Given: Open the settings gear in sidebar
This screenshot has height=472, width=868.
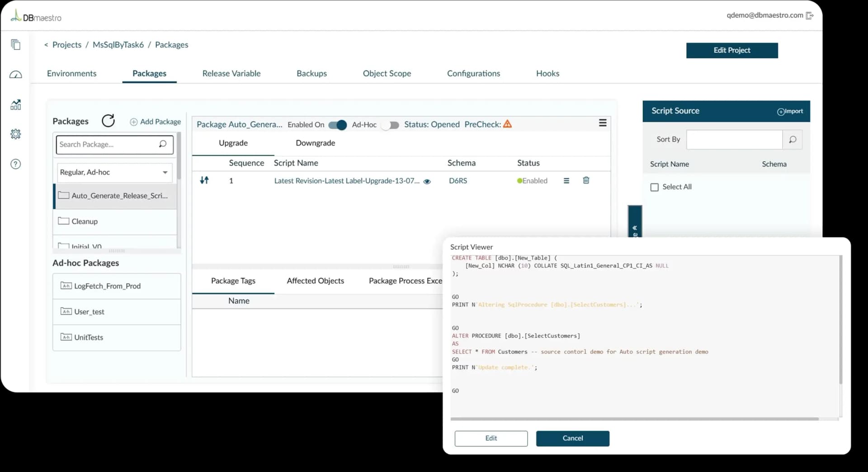Looking at the screenshot, I should 16,134.
